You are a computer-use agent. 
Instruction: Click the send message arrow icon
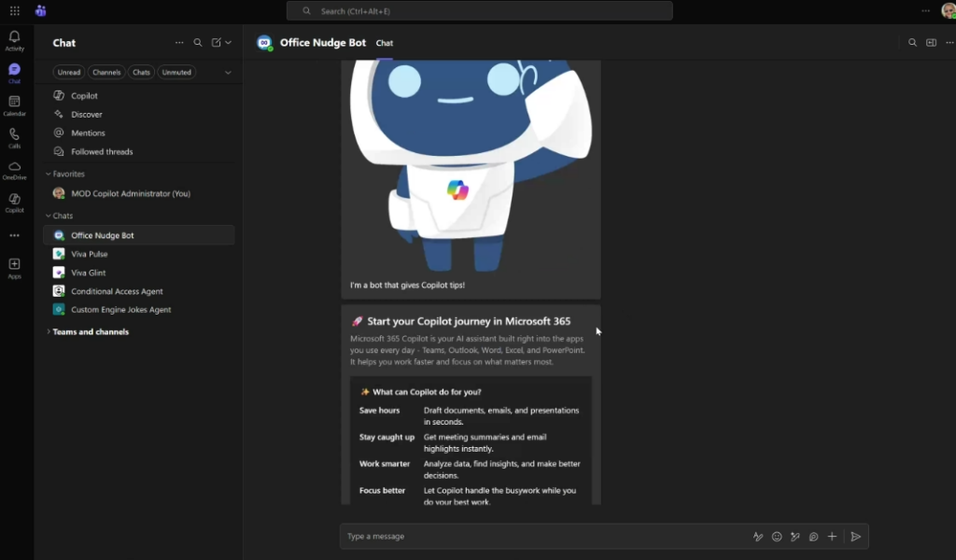(x=855, y=537)
